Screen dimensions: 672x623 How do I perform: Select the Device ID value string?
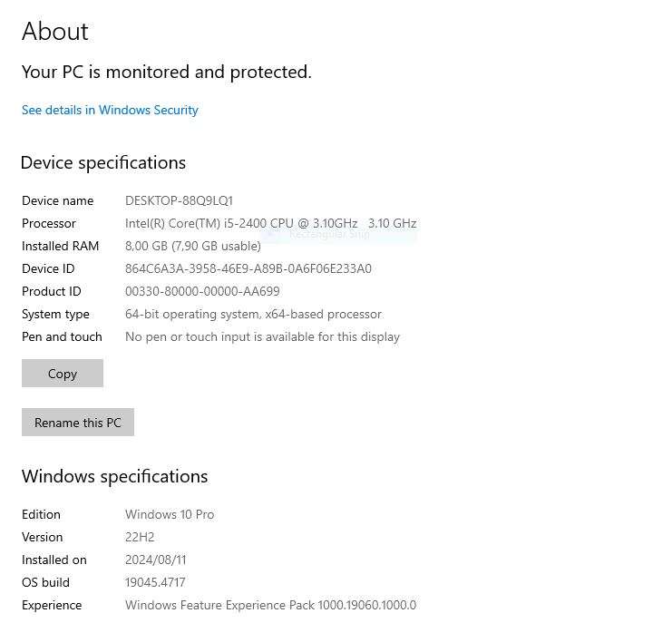[248, 268]
